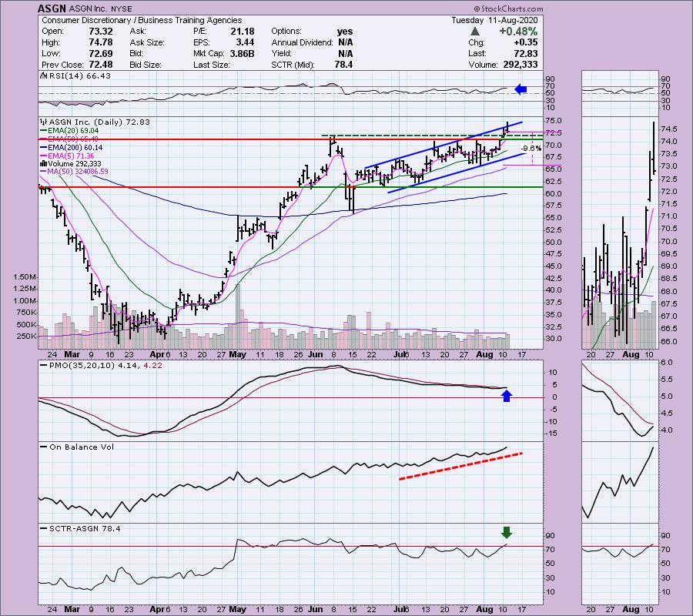Click the -15 label on the PMO axis

click(551, 434)
